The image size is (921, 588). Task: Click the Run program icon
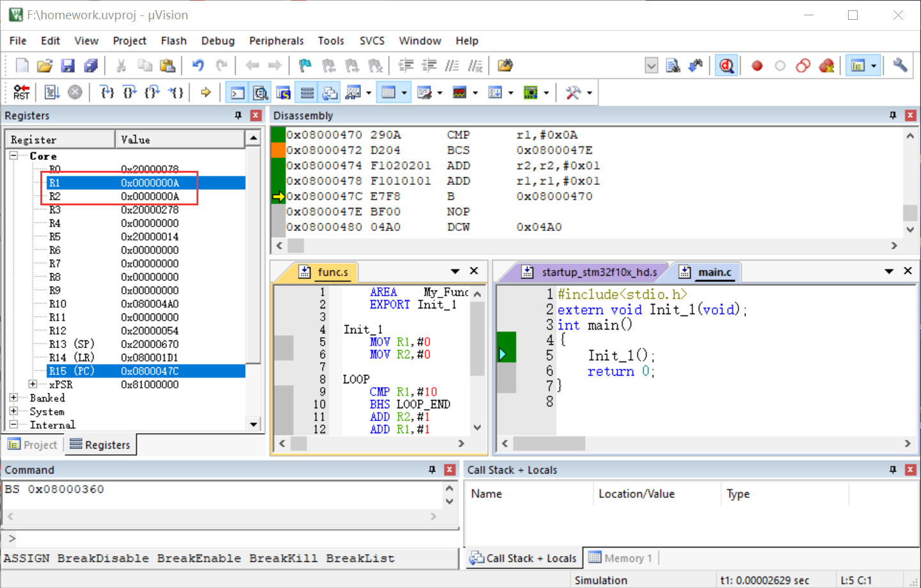pos(52,92)
